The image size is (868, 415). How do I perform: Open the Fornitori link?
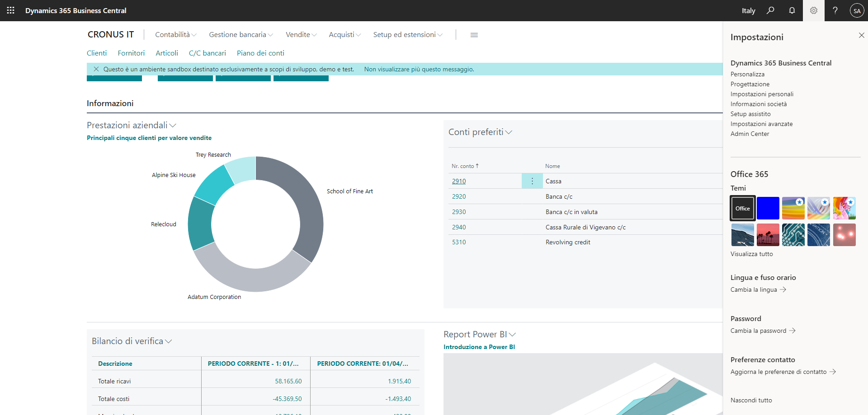coord(131,53)
